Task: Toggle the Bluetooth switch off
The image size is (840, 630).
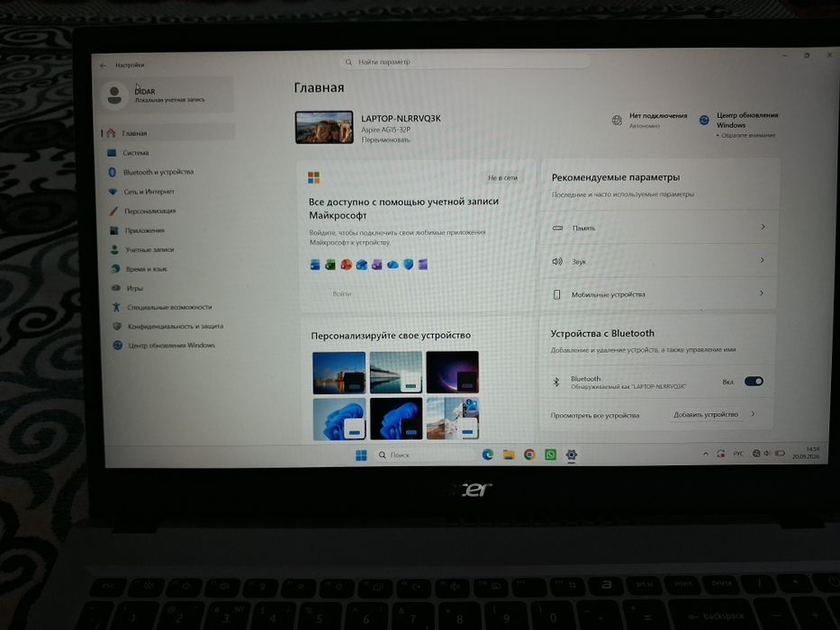Action: pos(754,382)
